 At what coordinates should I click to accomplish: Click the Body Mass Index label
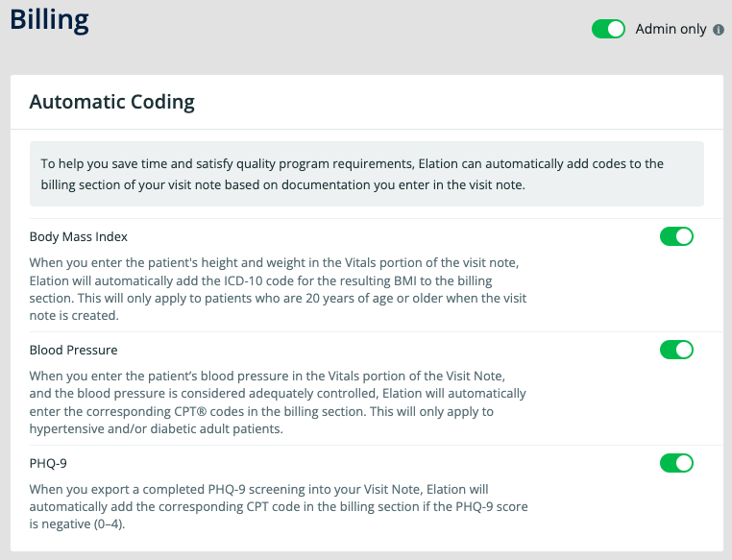pyautogui.click(x=79, y=236)
